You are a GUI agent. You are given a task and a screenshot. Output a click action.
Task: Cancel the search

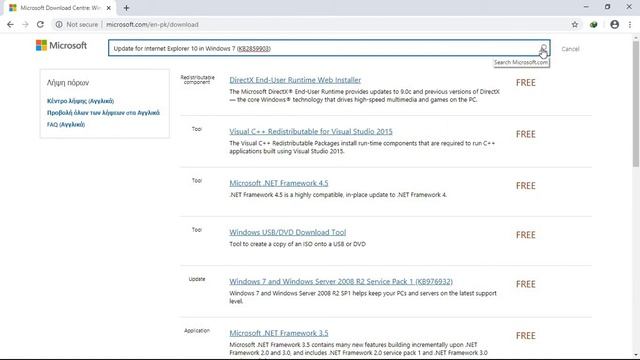tap(570, 49)
